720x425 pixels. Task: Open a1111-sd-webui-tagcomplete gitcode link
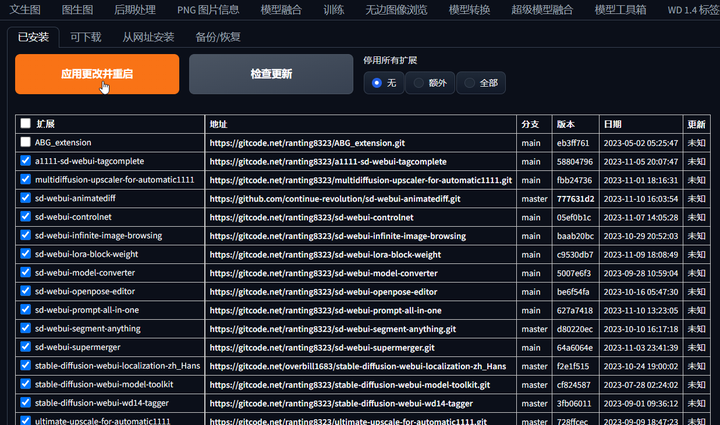click(x=328, y=162)
